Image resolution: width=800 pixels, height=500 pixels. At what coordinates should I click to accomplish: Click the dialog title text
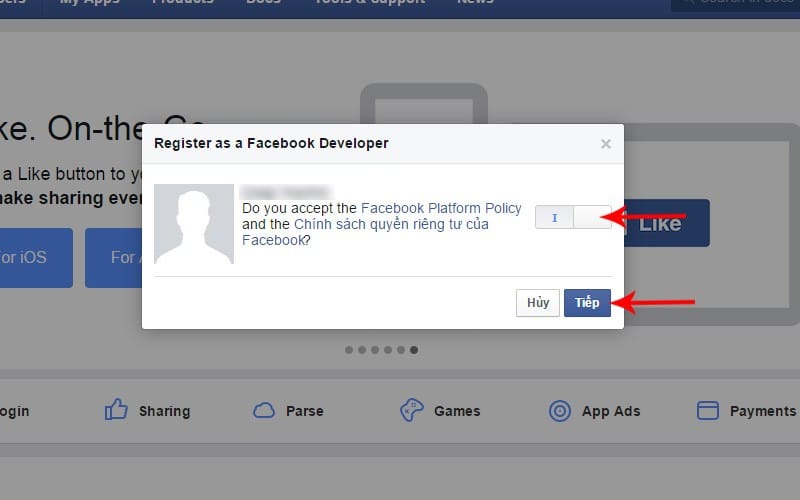coord(271,143)
